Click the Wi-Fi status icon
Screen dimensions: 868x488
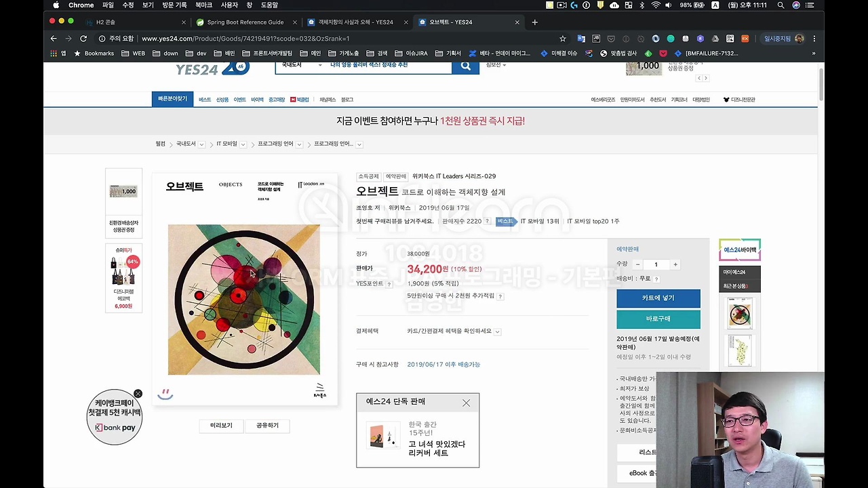tap(656, 5)
